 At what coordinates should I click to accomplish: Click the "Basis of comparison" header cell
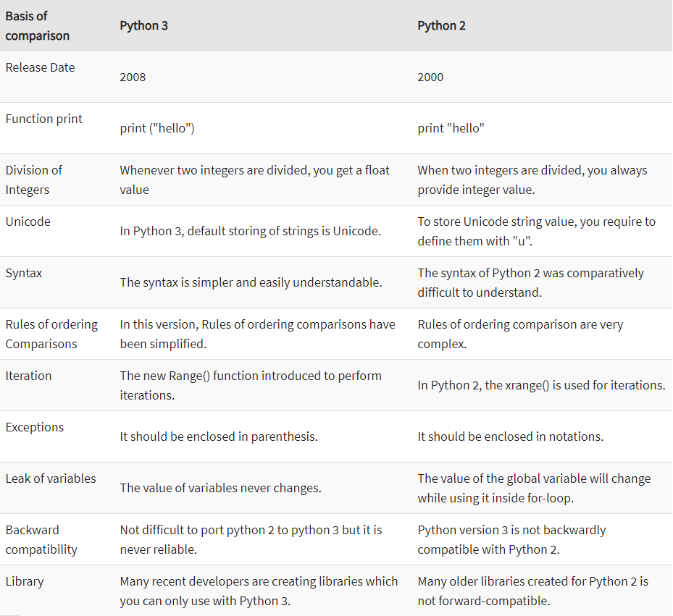(x=38, y=25)
